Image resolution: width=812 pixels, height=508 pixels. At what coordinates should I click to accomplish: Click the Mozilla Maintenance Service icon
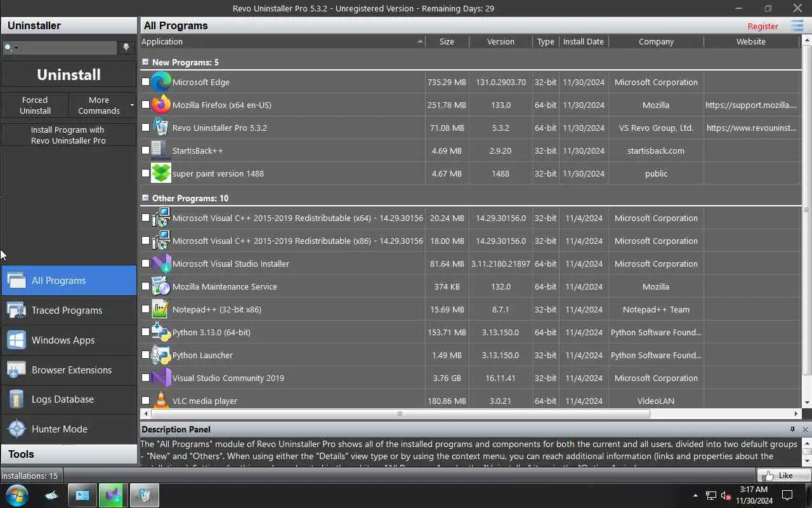(161, 286)
